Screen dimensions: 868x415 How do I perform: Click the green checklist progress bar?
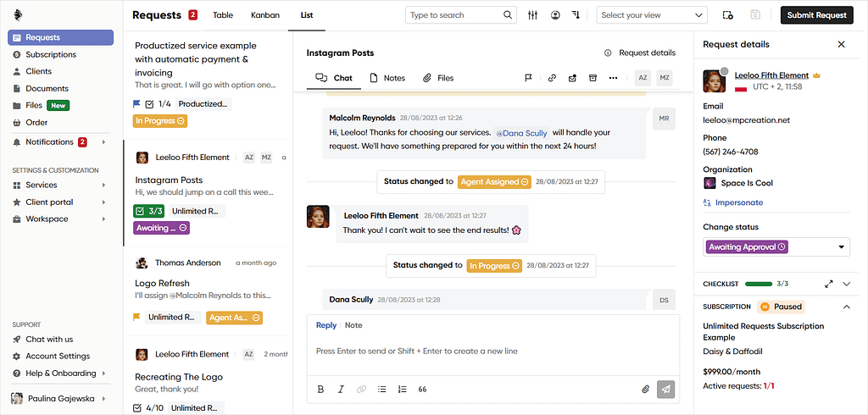click(759, 284)
